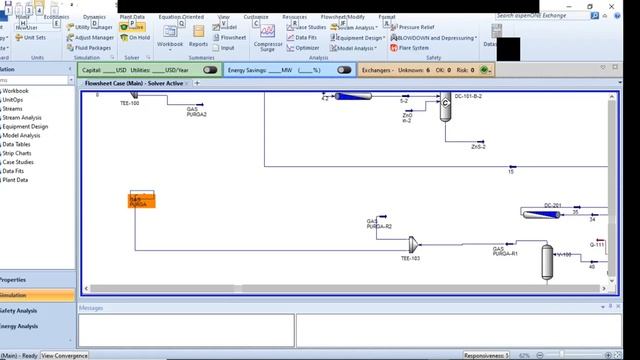Open the Unit Sets manager
640x360 pixels.
pyautogui.click(x=30, y=38)
